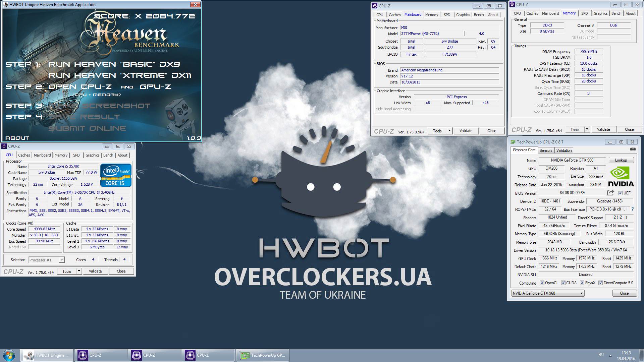Expand Tools dropdown arrow in Mainboard window
This screenshot has width=644, height=362.
449,131
